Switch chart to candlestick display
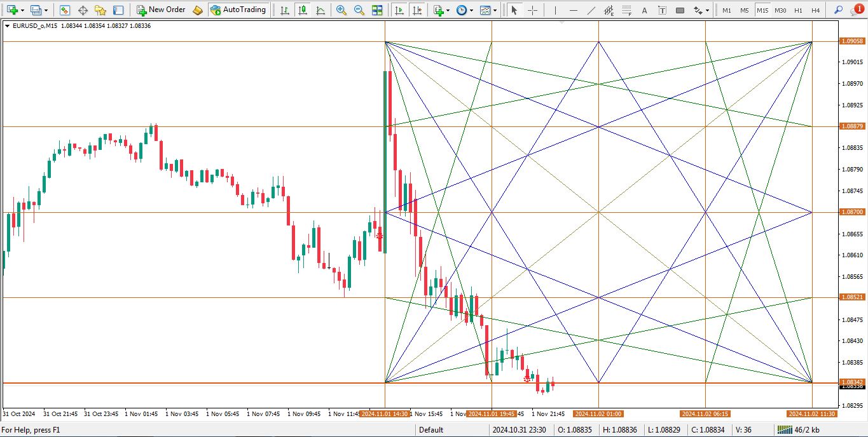This screenshot has height=437, width=868. (x=302, y=10)
